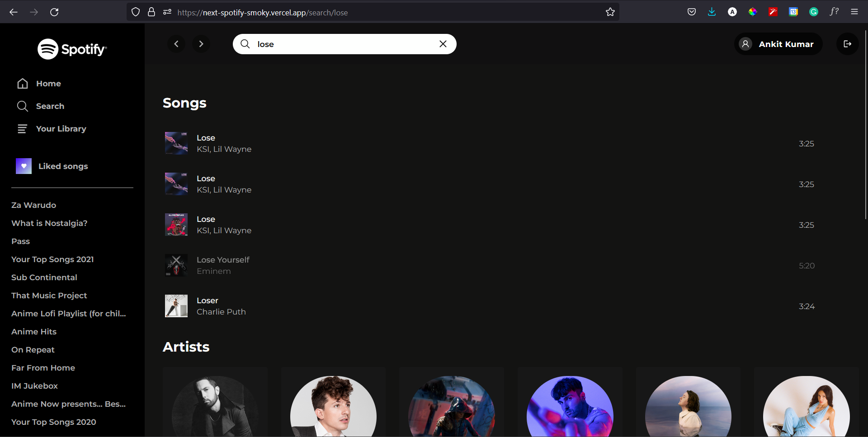Select the Loser song title
This screenshot has height=437, width=868.
208,301
